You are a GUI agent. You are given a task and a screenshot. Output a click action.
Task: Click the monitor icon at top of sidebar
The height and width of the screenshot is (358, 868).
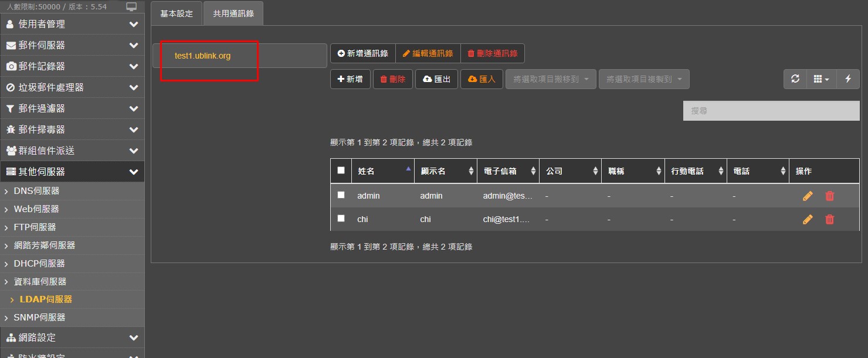[131, 6]
